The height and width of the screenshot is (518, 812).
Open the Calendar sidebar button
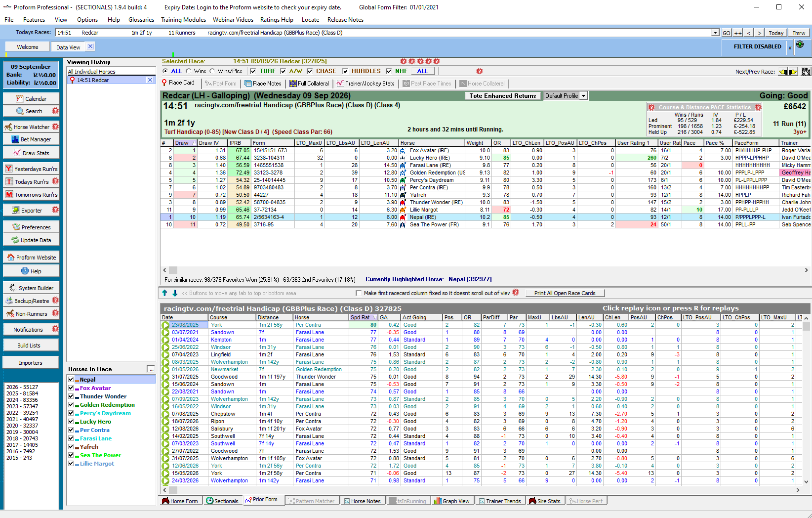(31, 99)
